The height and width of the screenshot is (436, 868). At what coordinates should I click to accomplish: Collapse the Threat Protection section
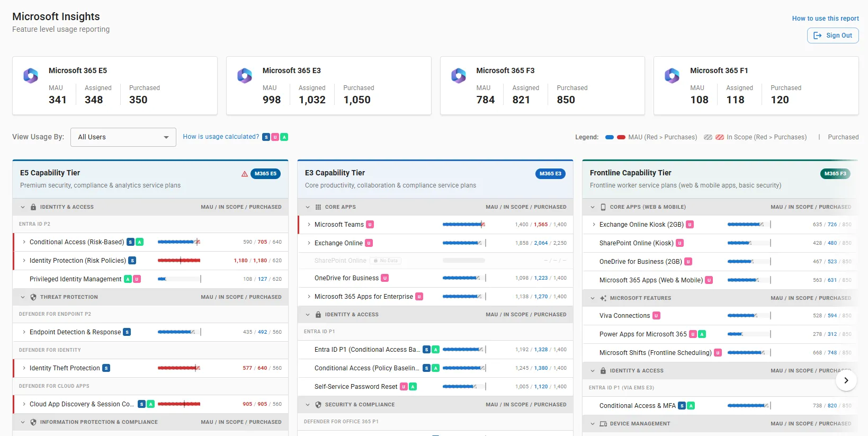23,297
